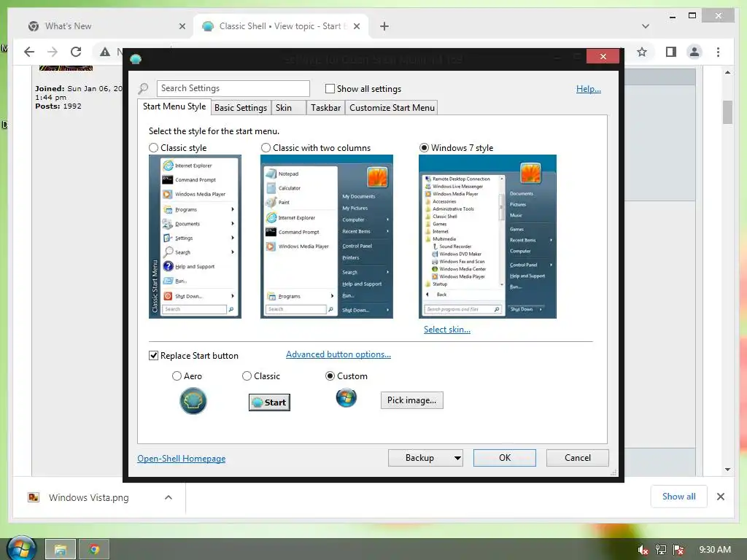Go forward in the Chrome browser
747x560 pixels.
53,52
